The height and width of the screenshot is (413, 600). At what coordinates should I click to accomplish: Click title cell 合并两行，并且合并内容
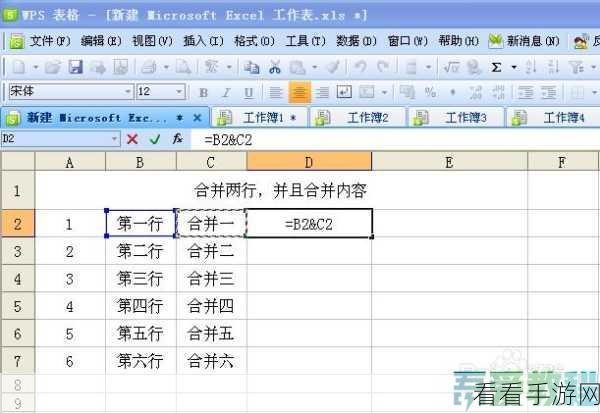pos(281,190)
